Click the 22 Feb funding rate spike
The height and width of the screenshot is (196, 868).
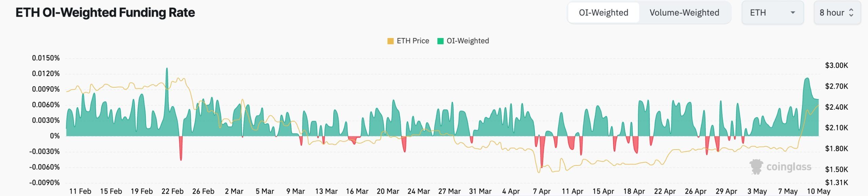(167, 69)
